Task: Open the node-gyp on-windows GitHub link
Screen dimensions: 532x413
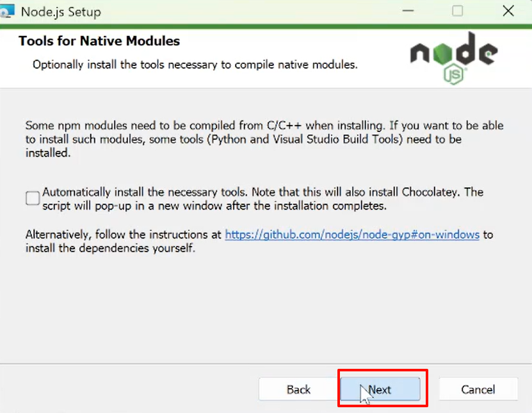Action: [x=352, y=234]
